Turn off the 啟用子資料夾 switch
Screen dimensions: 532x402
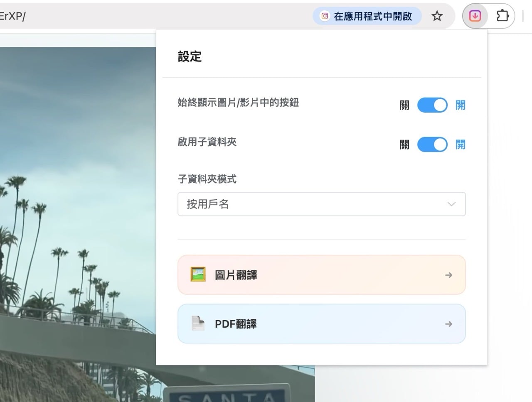tap(432, 145)
